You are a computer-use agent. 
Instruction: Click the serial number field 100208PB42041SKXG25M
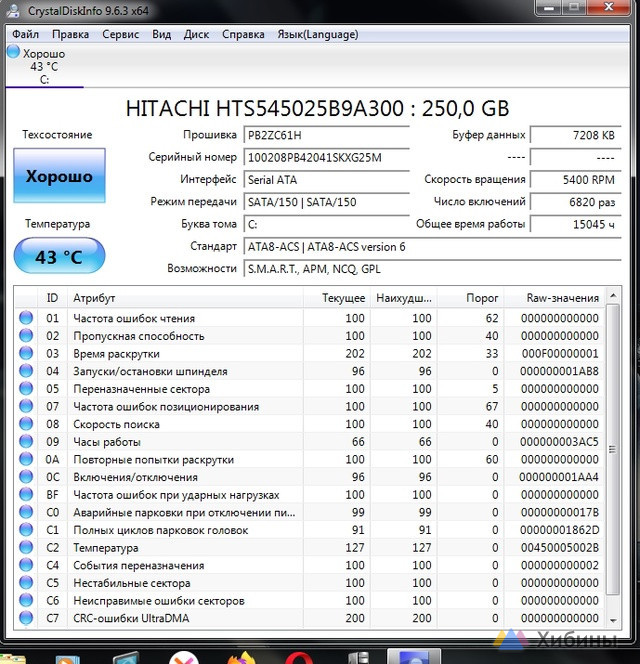coord(326,158)
